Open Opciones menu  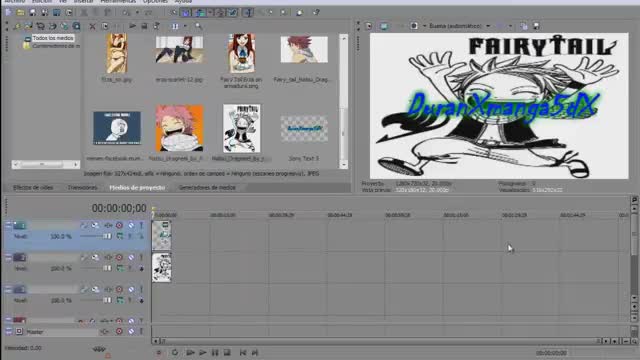coord(156,2)
